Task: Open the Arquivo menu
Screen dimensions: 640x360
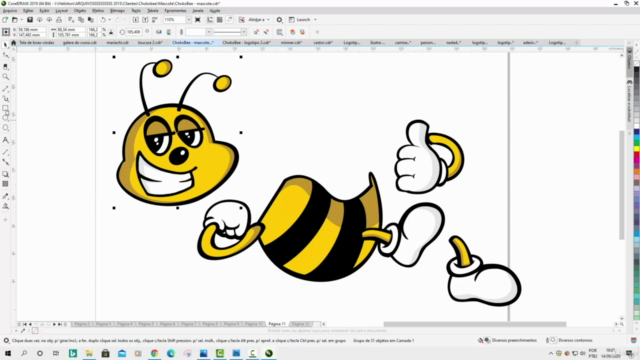Action: pos(10,11)
